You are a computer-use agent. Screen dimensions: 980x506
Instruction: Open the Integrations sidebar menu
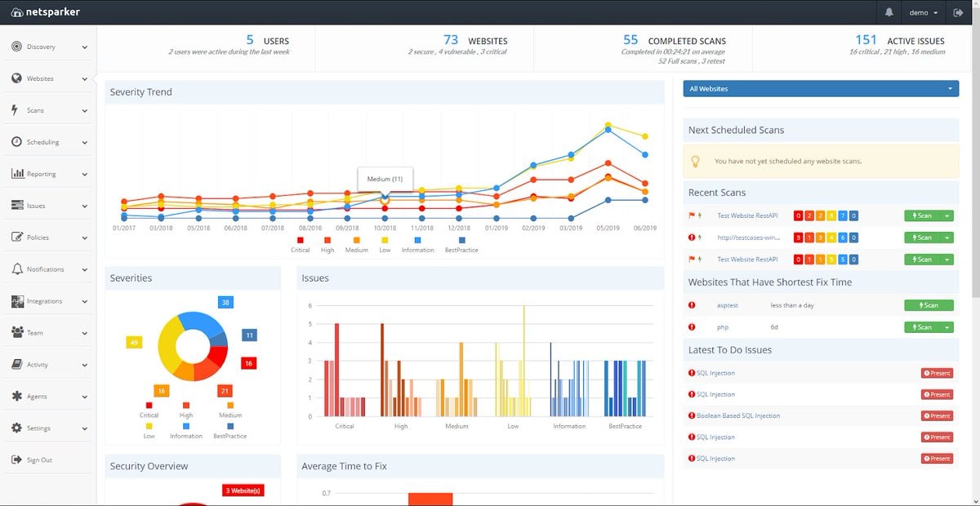tap(50, 301)
